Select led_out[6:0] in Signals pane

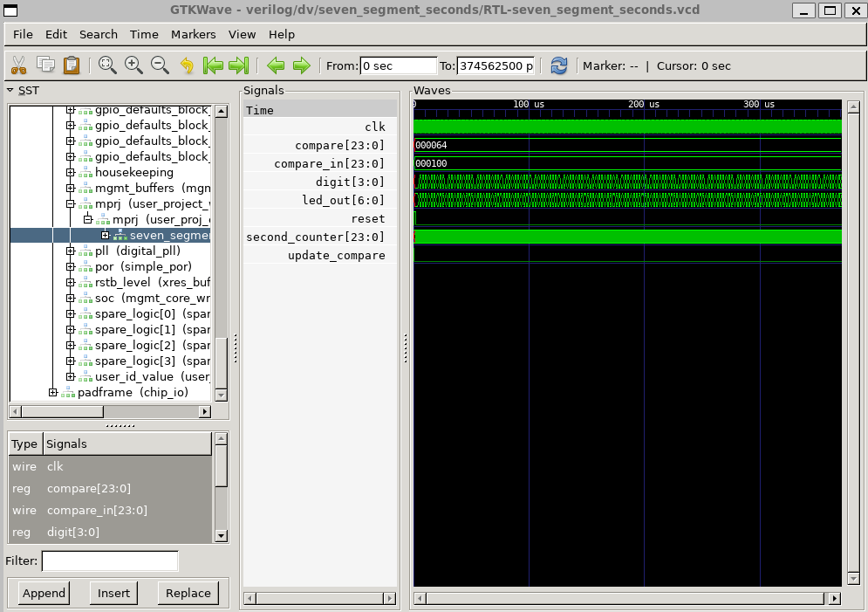343,200
